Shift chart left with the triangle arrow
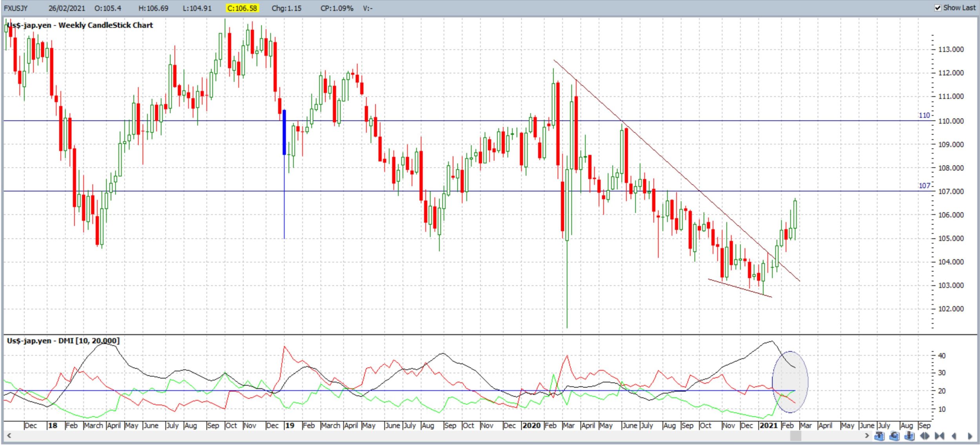This screenshot has width=980, height=445. pos(954,436)
